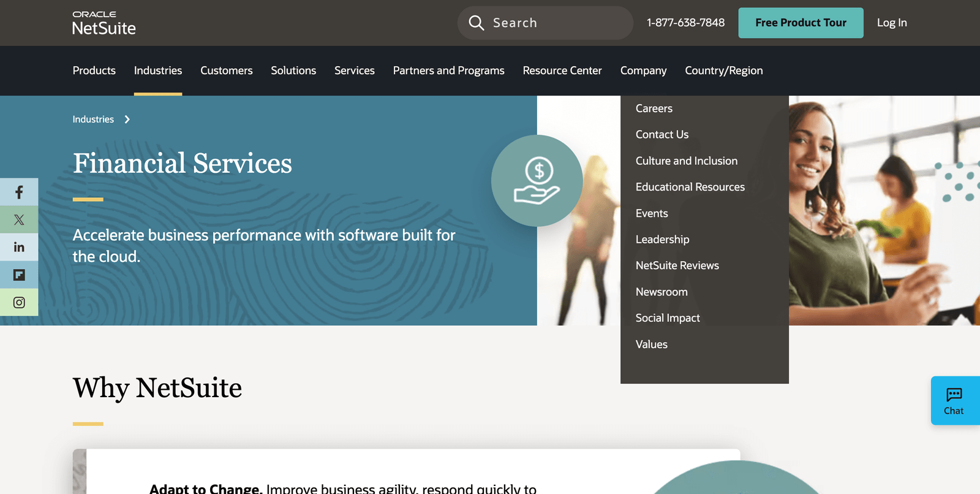Open the Customers menu

point(227,70)
